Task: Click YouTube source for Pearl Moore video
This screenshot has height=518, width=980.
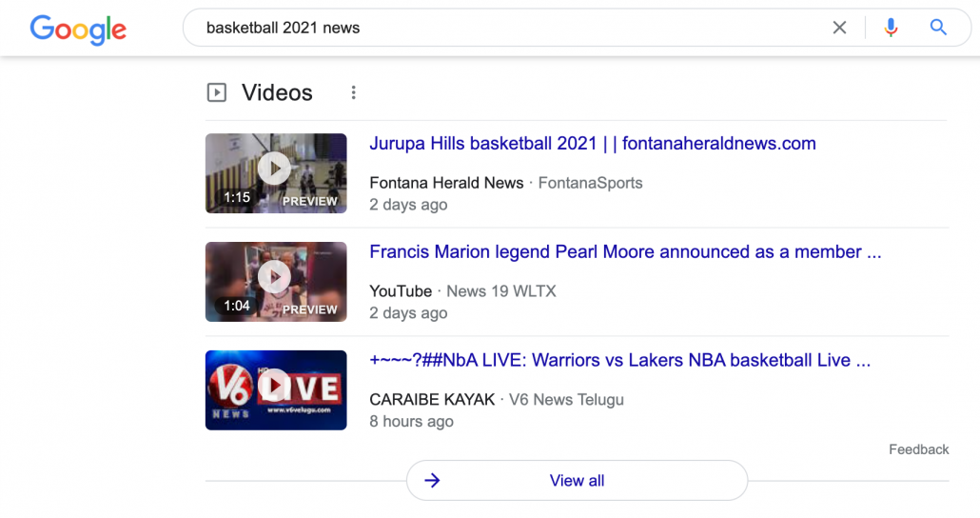Action: (400, 291)
